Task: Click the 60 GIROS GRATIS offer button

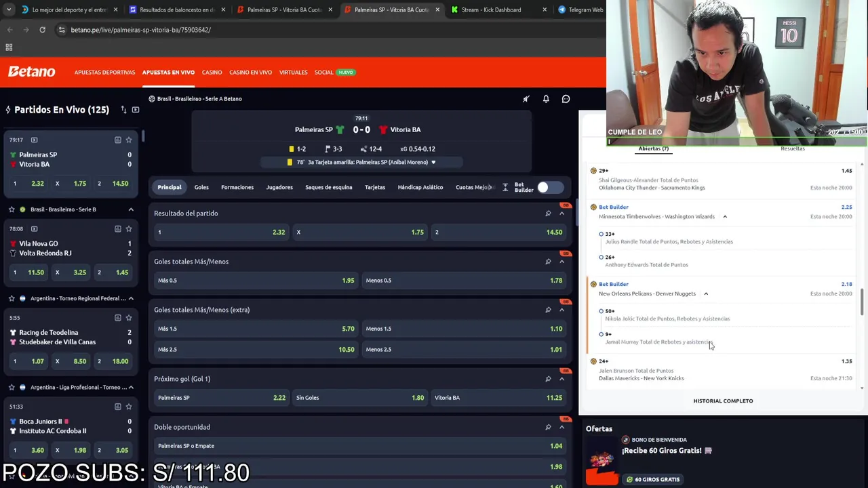Action: tap(652, 479)
